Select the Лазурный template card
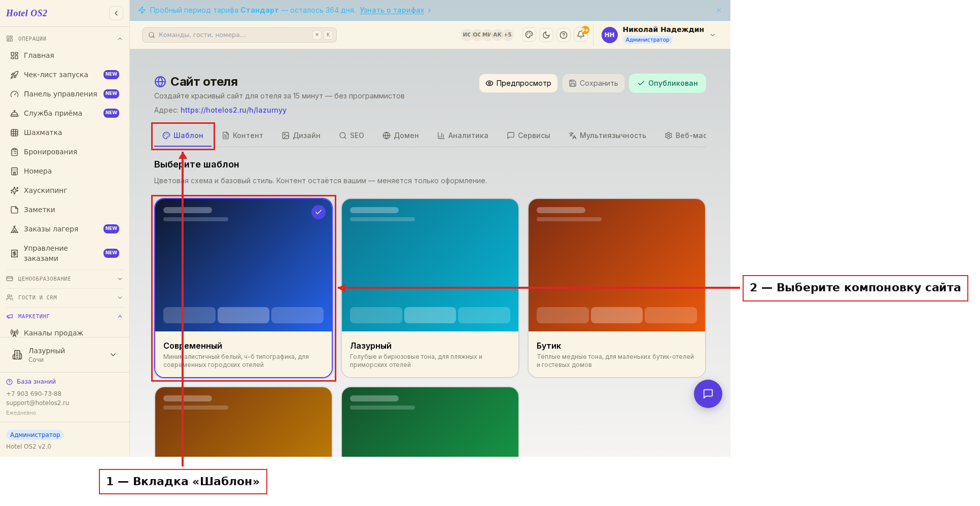Screen dimensions: 980x506 click(430, 288)
